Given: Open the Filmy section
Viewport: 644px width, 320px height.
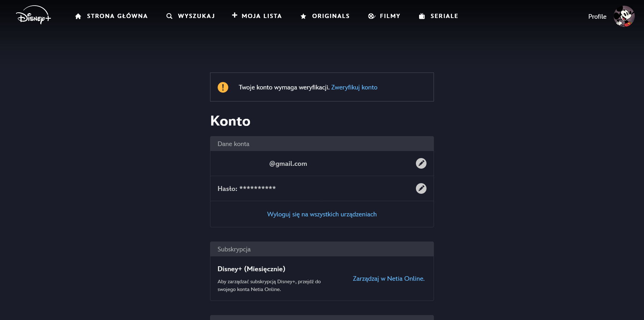Looking at the screenshot, I should (390, 16).
